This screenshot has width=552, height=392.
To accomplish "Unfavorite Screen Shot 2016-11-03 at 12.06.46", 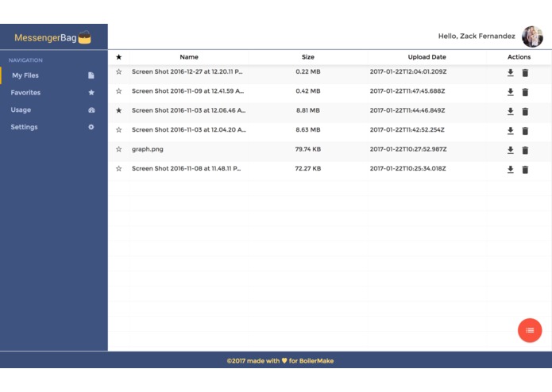I will [x=118, y=110].
